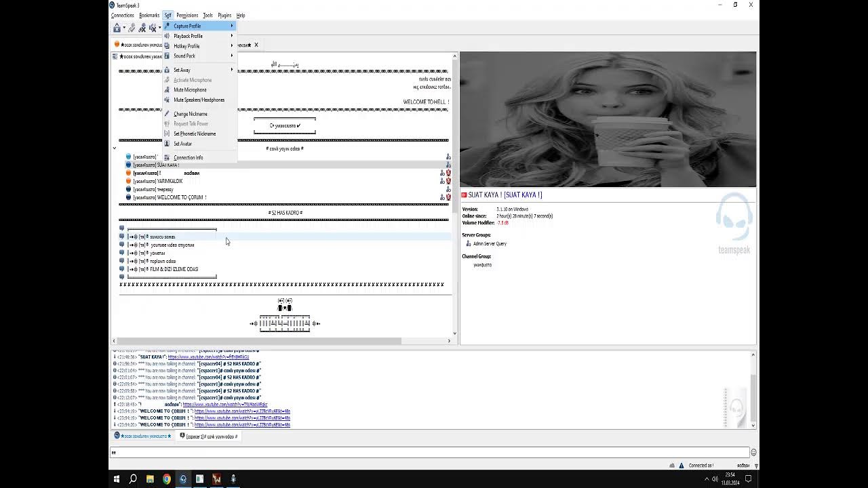Open the Capture Profile submenu
Screen dimensions: 868x488
(x=199, y=26)
